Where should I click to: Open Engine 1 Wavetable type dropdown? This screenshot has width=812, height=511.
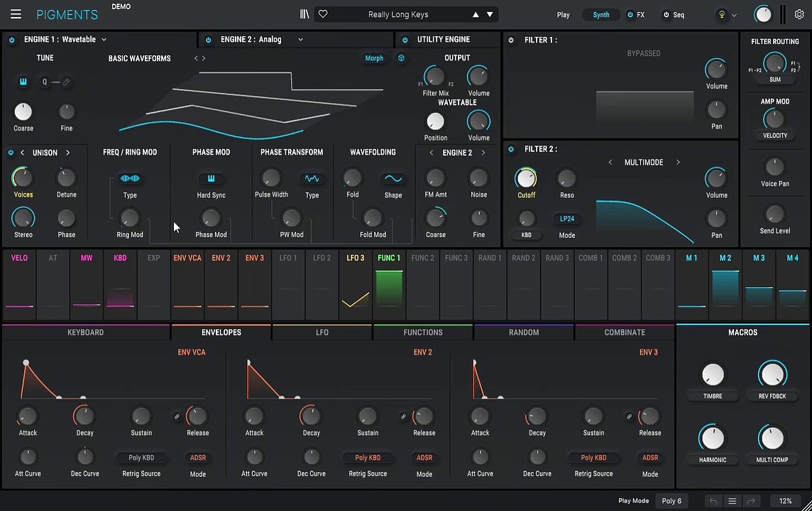pos(104,40)
